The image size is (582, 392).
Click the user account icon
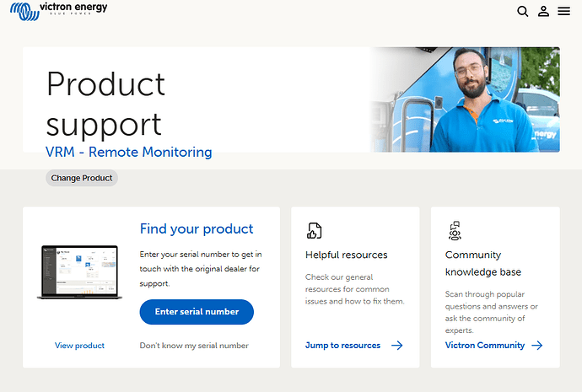[544, 12]
